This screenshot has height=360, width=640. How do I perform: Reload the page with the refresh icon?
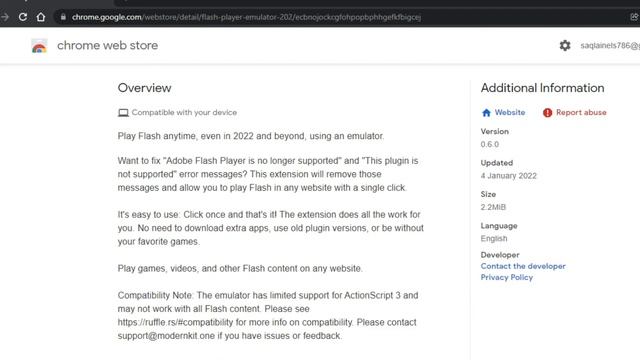(x=23, y=17)
